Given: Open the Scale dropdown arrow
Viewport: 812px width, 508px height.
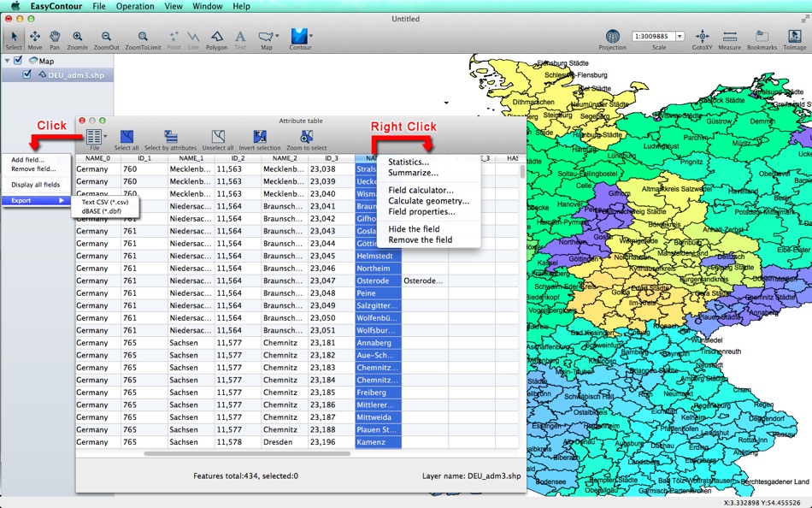Looking at the screenshot, I should 680,36.
